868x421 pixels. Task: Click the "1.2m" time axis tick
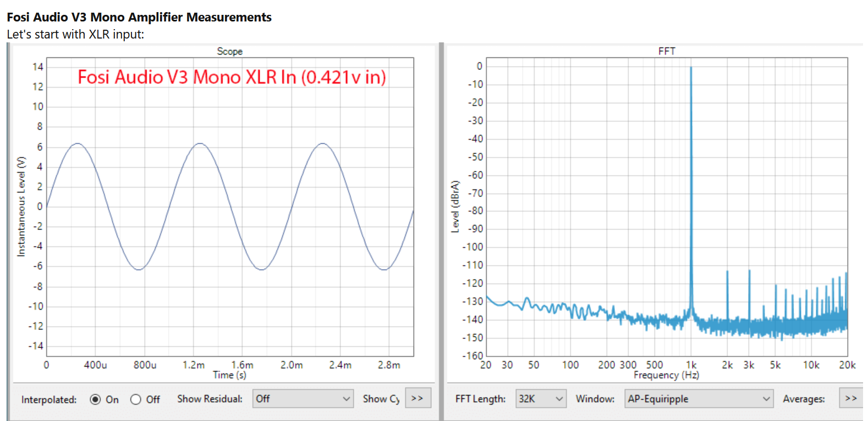click(x=194, y=365)
